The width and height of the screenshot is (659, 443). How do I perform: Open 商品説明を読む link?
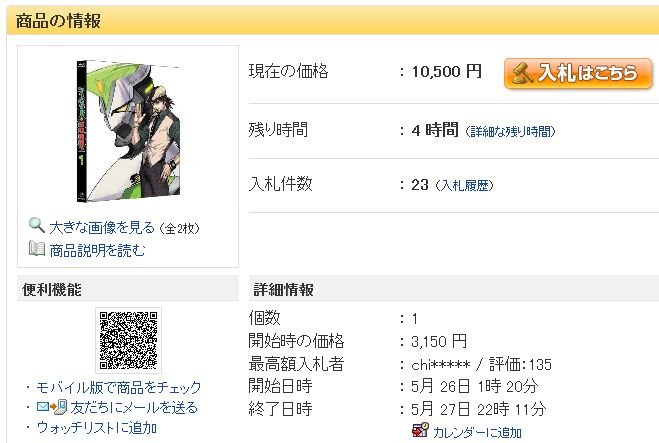[98, 251]
